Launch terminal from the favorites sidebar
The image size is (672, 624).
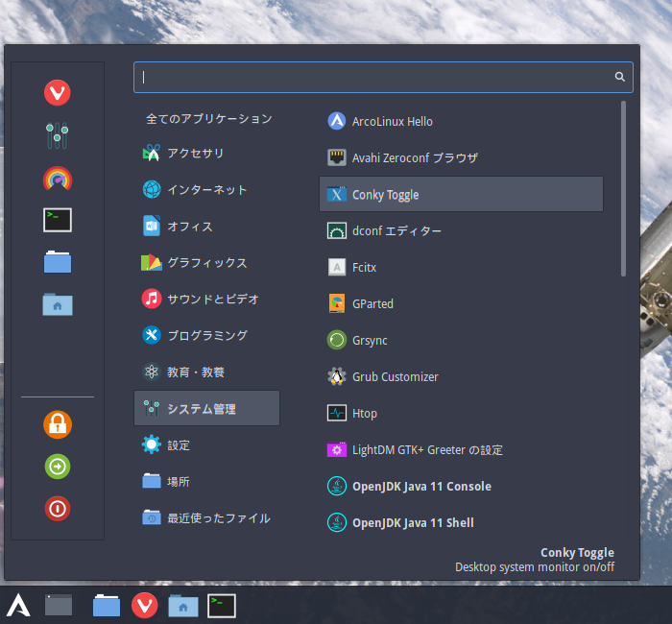(58, 220)
